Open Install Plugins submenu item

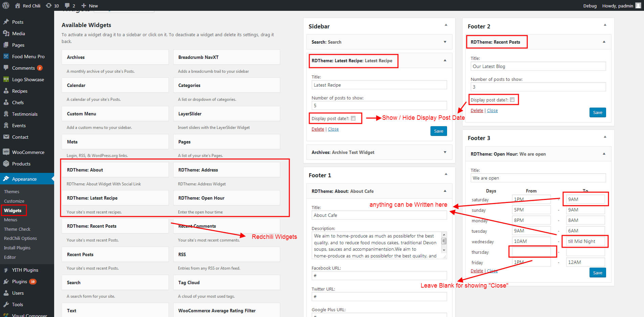[17, 248]
